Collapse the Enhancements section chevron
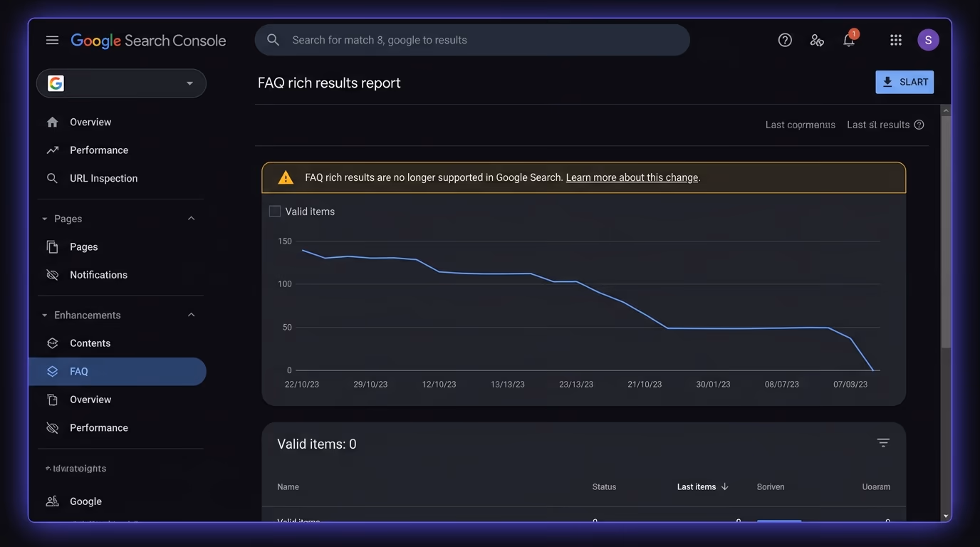This screenshot has width=980, height=547. point(191,315)
